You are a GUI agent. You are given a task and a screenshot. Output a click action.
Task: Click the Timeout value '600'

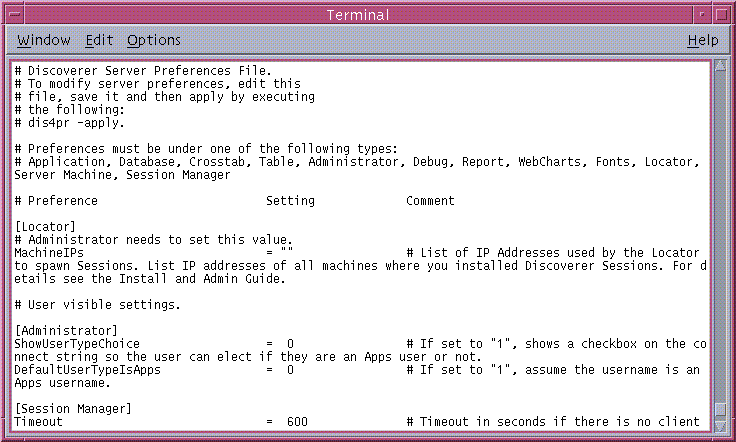297,422
